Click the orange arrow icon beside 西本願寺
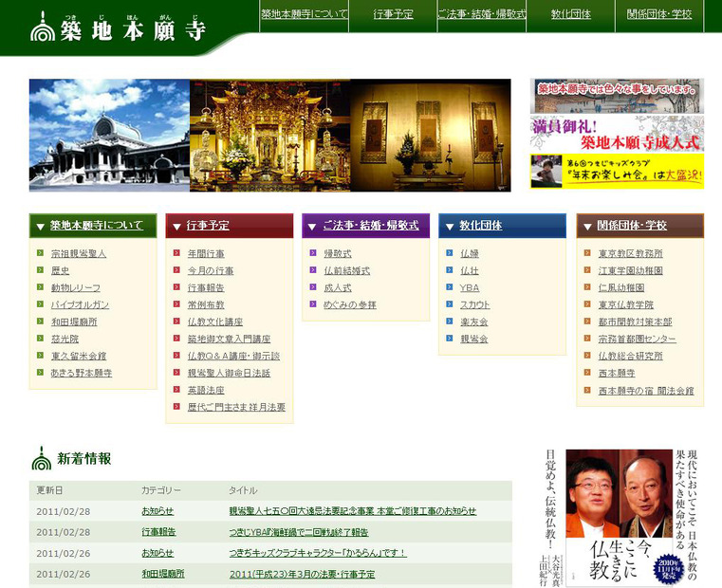 (587, 372)
